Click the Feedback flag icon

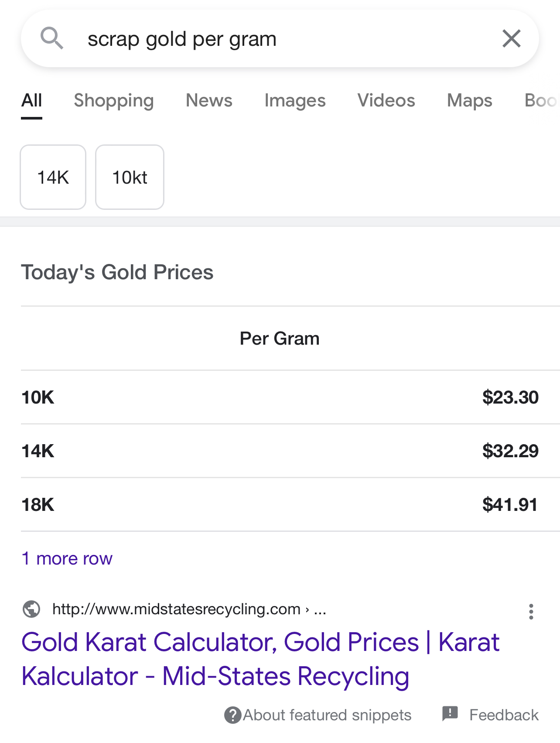coord(450,714)
